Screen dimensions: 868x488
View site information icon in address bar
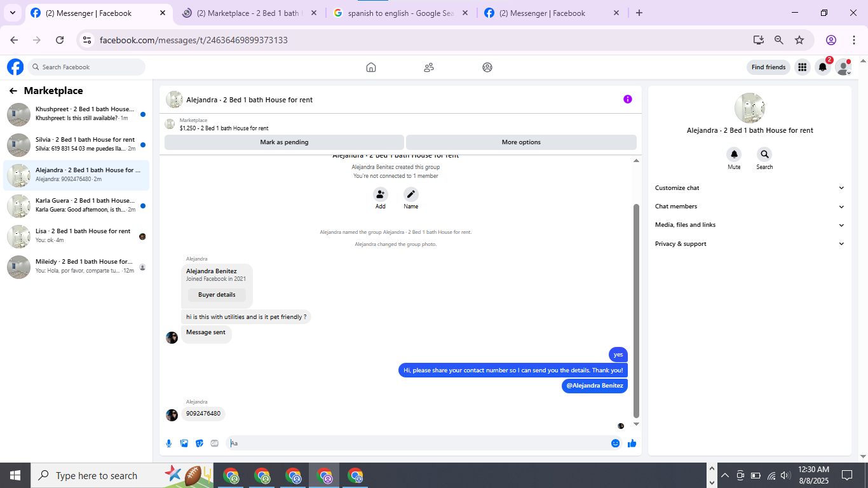click(88, 40)
